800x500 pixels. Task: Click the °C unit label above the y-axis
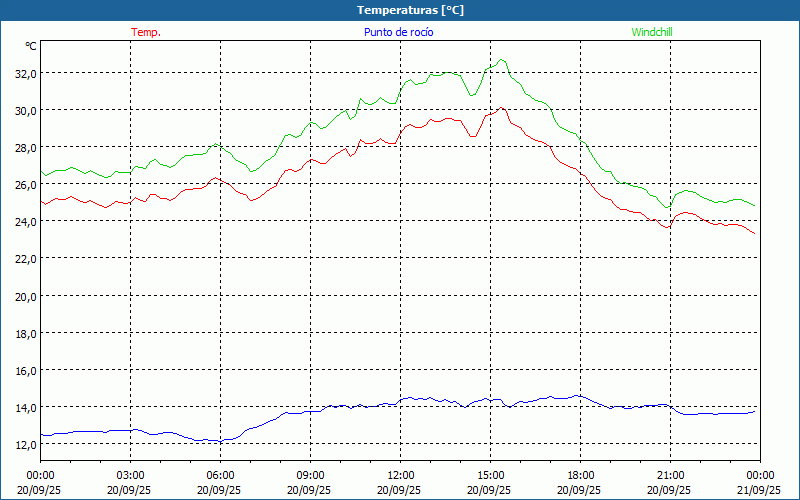coord(31,46)
